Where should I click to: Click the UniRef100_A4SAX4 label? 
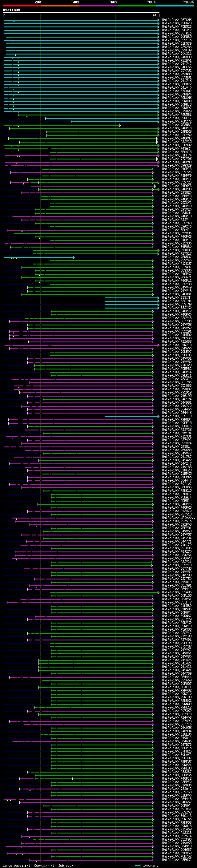(176, 149)
